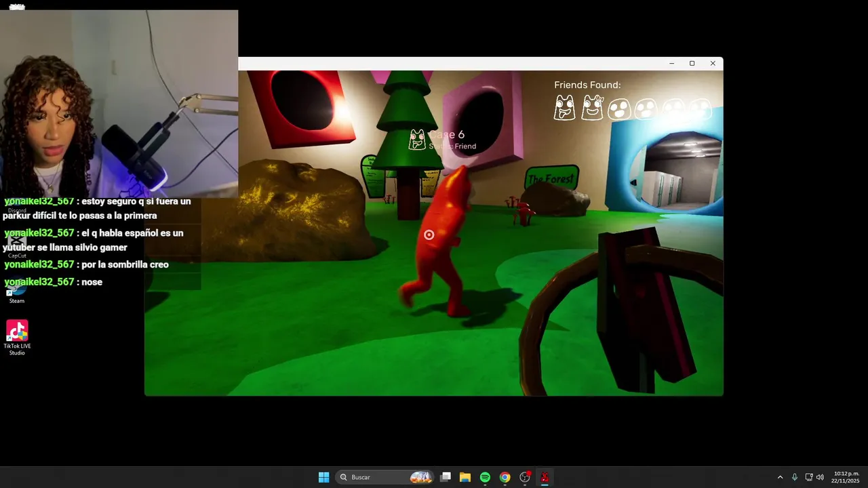The image size is (868, 488).
Task: Select the red game icon in taskbar
Action: point(545,477)
